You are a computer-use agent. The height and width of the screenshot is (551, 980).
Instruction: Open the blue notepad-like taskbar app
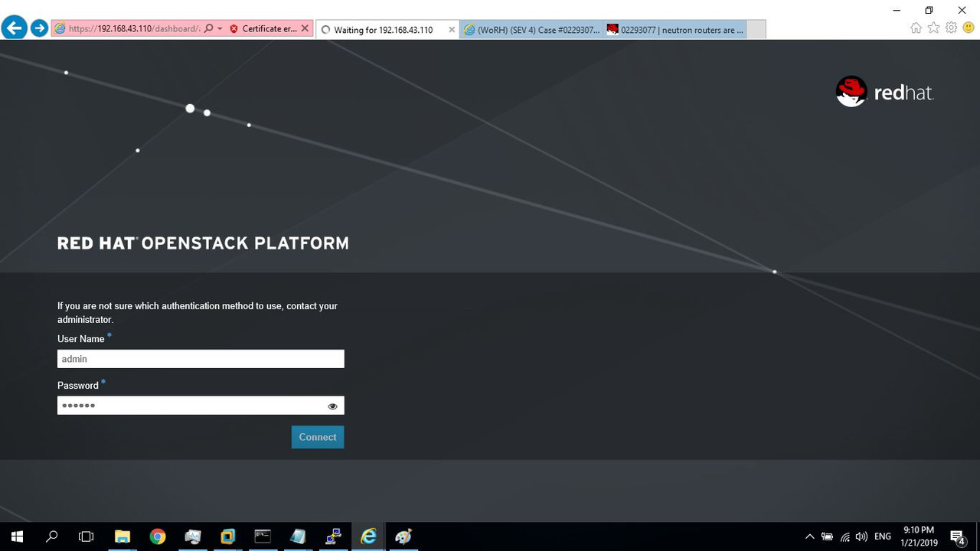[298, 536]
